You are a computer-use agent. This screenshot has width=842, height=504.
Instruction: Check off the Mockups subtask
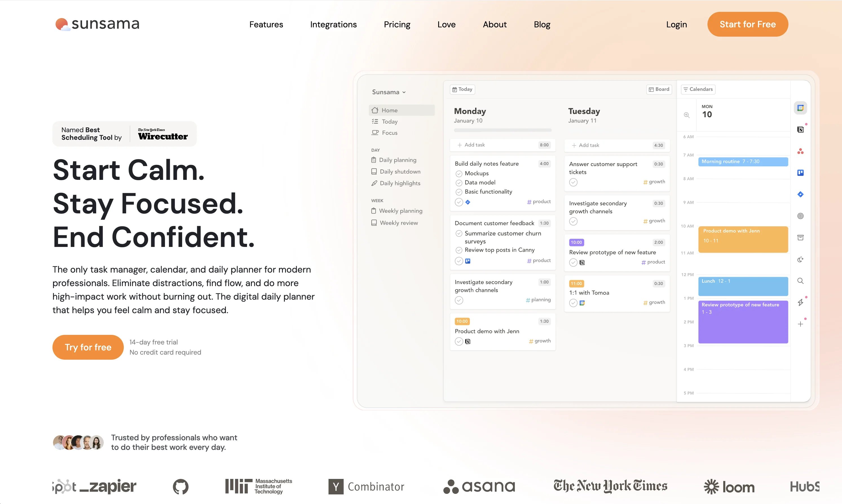459,174
